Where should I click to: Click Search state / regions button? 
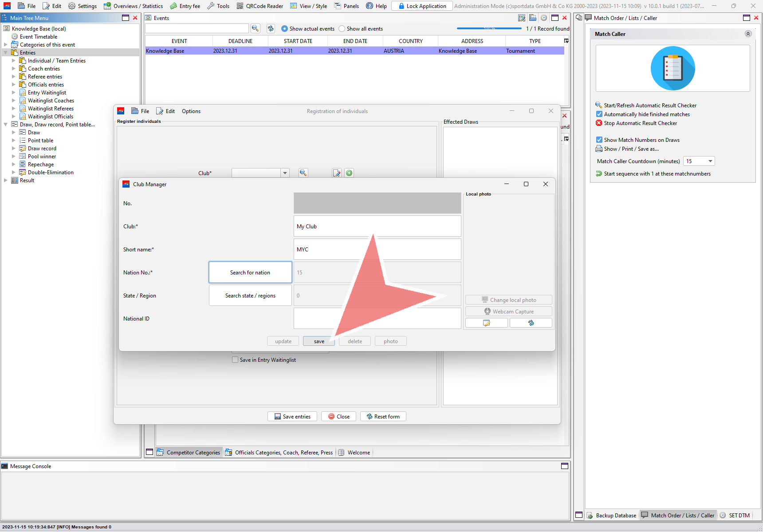[x=250, y=295]
